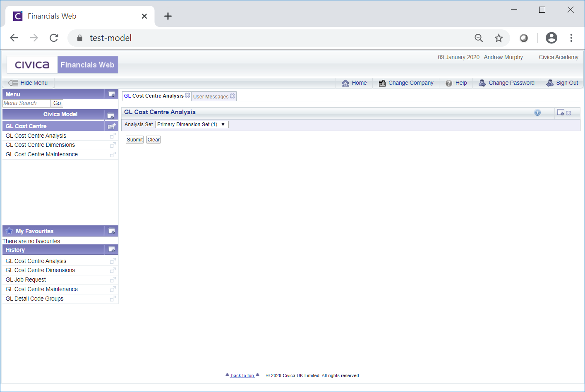Image resolution: width=585 pixels, height=392 pixels.
Task: Click the browser zoom magnifier icon
Action: pos(479,38)
